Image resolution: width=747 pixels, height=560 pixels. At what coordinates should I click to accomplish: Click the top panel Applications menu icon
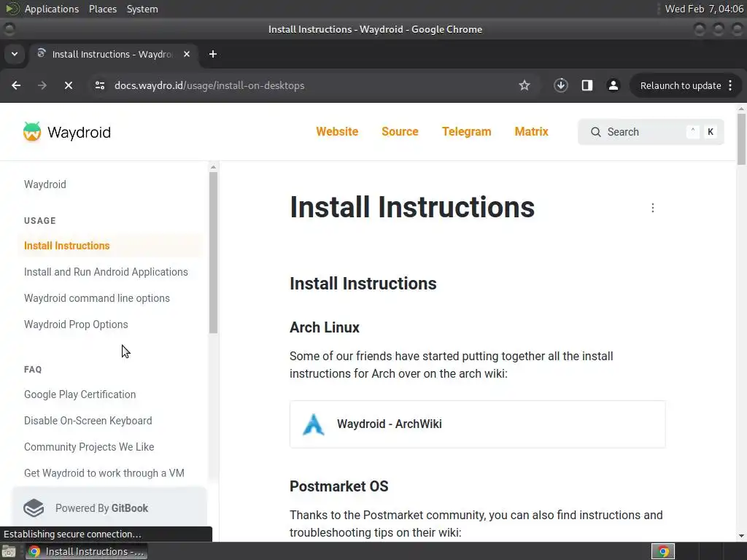pyautogui.click(x=12, y=9)
